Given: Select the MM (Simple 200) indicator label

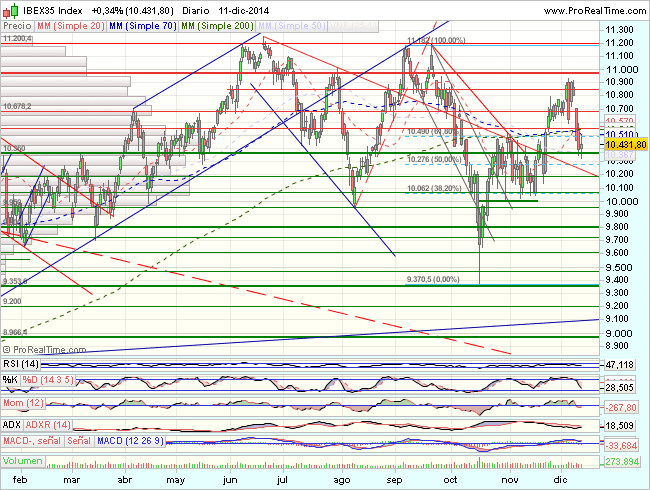Looking at the screenshot, I should (x=217, y=26).
